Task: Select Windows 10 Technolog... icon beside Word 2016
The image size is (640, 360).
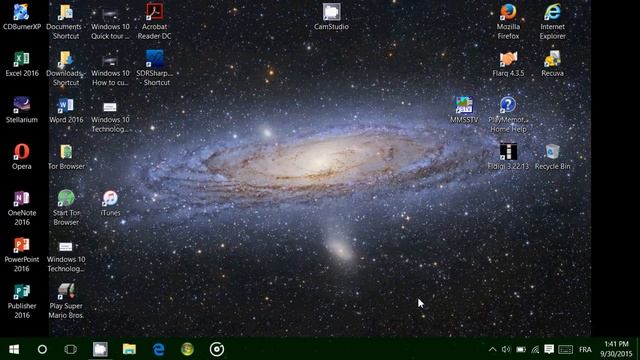Action: coord(110,117)
